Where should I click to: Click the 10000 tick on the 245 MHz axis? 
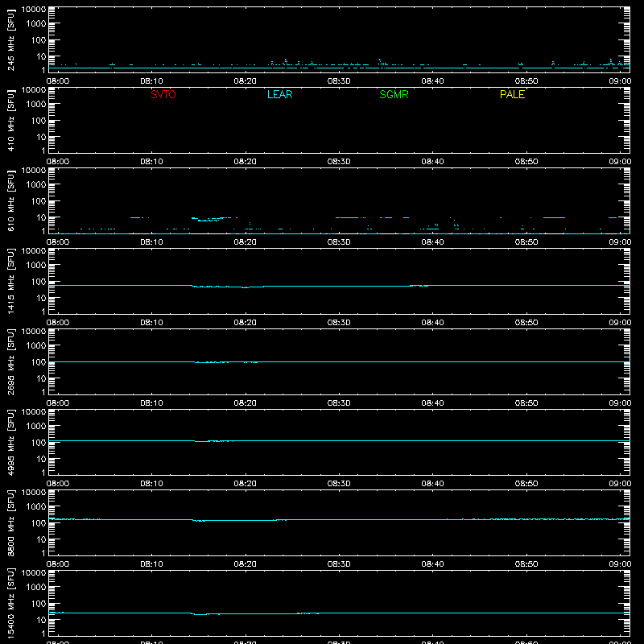34,10
